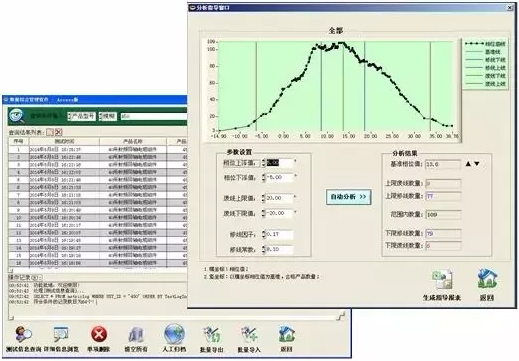Click the 清空所有 clear-all icon
This screenshot has width=519, height=361.
pos(136,334)
